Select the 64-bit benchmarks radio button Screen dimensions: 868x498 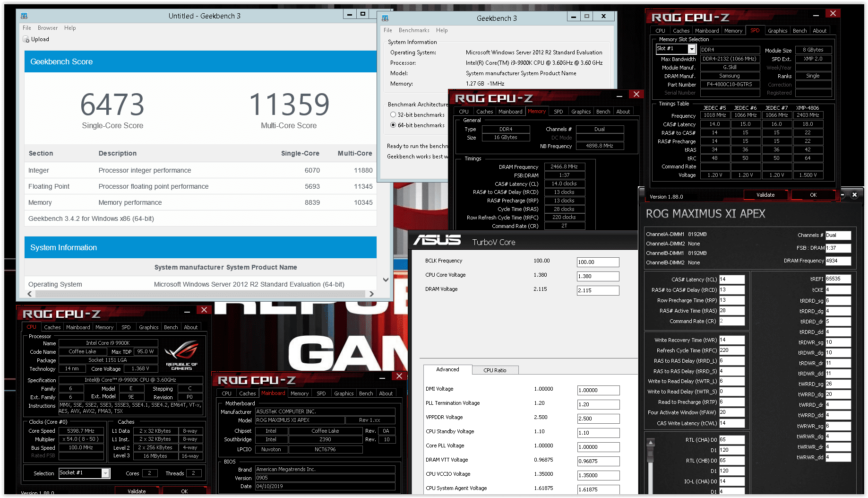click(x=393, y=125)
